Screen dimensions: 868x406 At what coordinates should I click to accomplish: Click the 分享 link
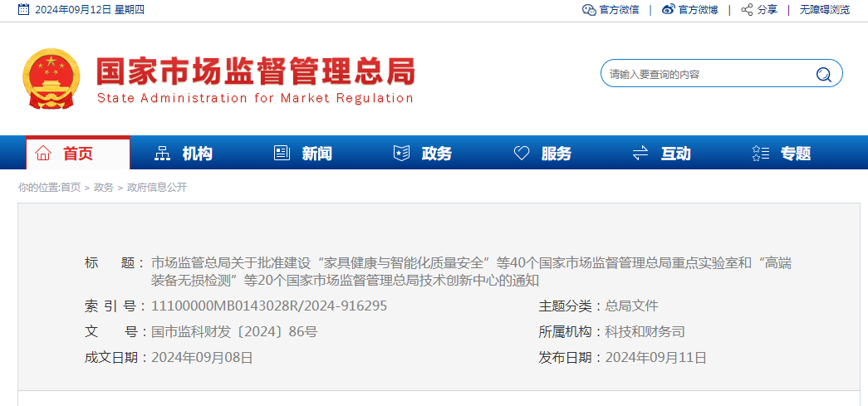coord(767,9)
